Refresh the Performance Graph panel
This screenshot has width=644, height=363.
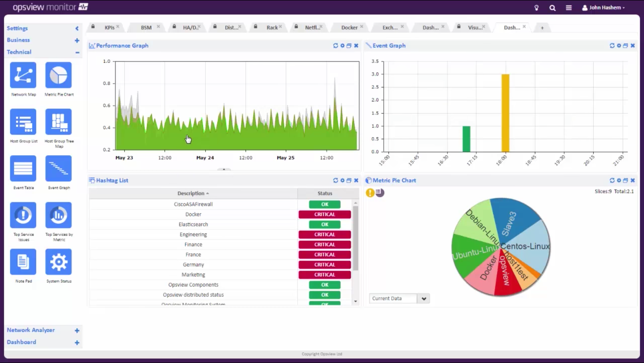coord(335,46)
